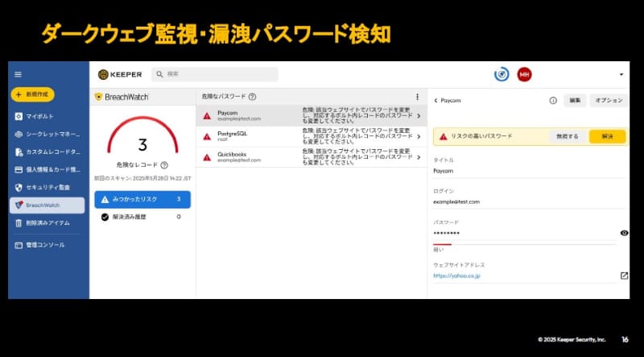Click the 編集 edit button
The height and width of the screenshot is (357, 644).
(x=575, y=101)
